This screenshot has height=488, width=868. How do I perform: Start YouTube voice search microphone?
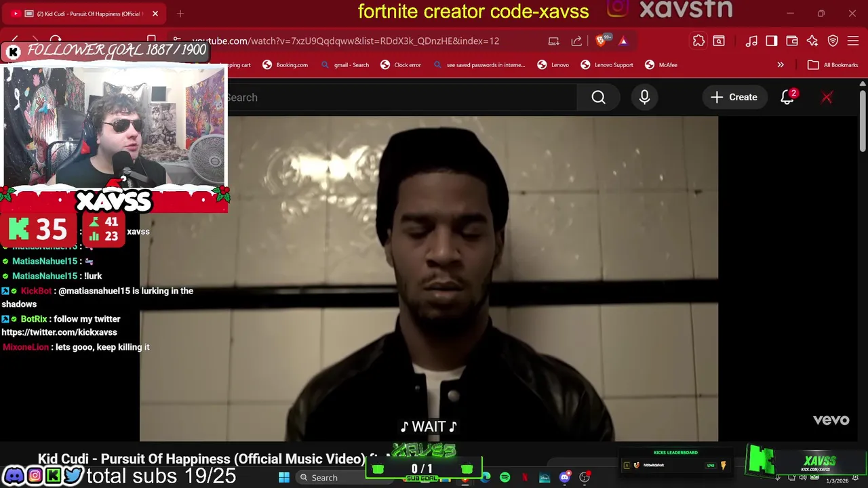coord(644,98)
